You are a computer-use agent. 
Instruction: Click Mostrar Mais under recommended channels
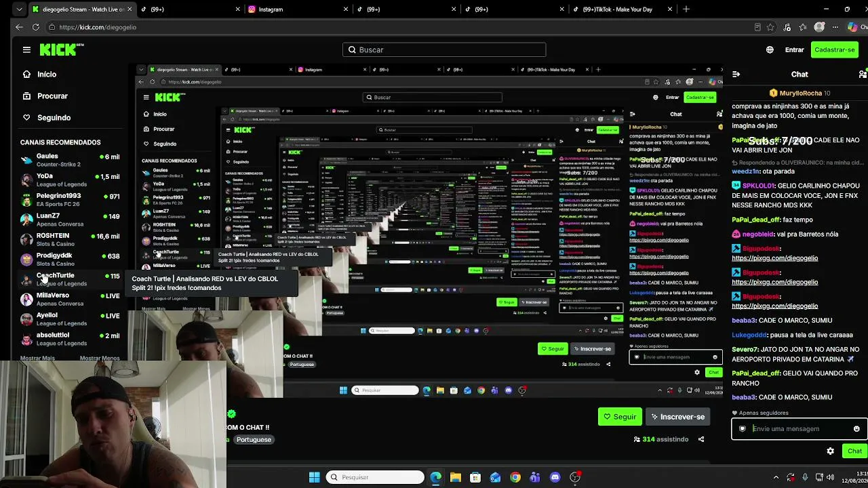coord(38,358)
